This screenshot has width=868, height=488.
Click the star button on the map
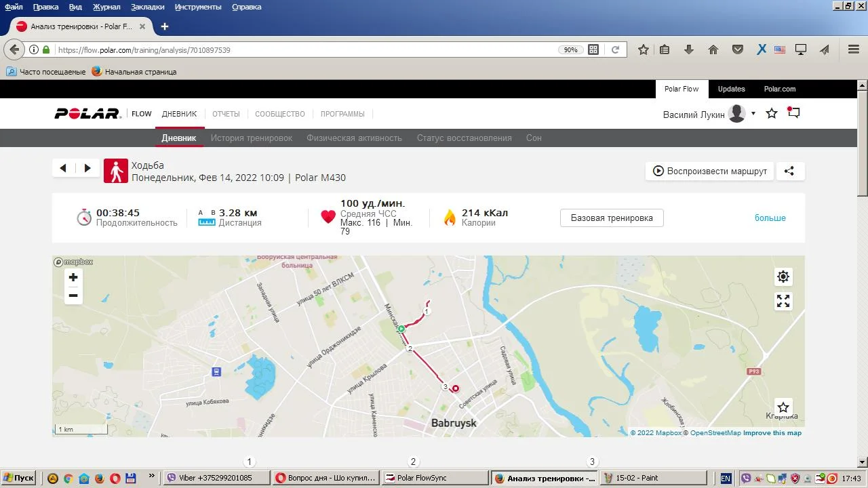pyautogui.click(x=783, y=407)
